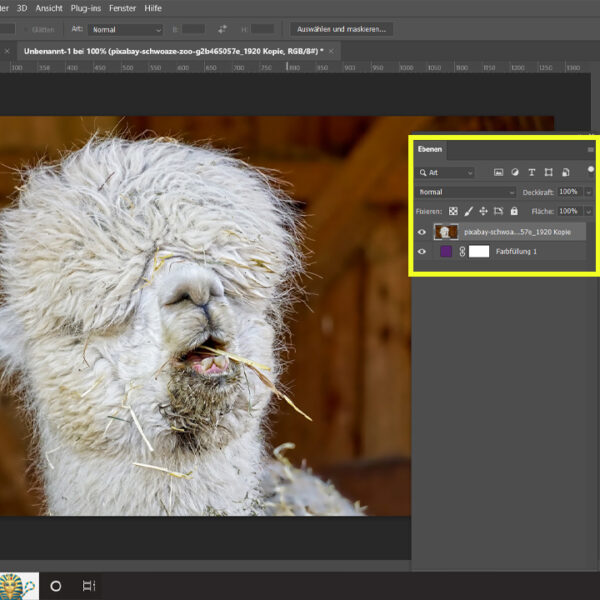This screenshot has width=600, height=600.
Task: Filter layers by smart object type
Action: [x=565, y=173]
